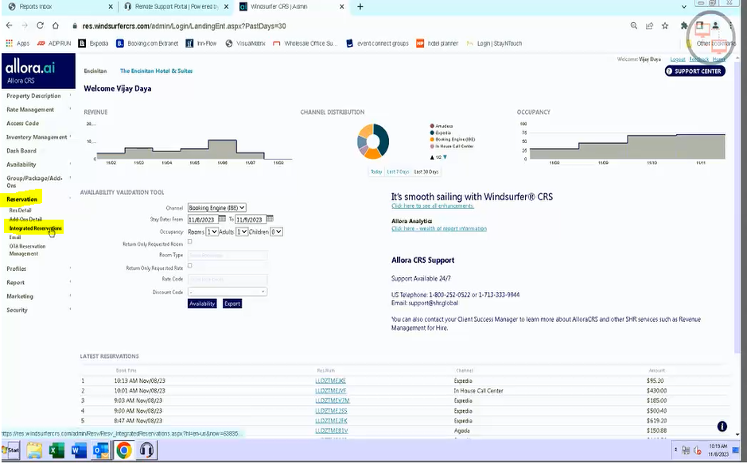Expand the Availability sidebar menu
Screen dimensions: 748x464
point(21,165)
